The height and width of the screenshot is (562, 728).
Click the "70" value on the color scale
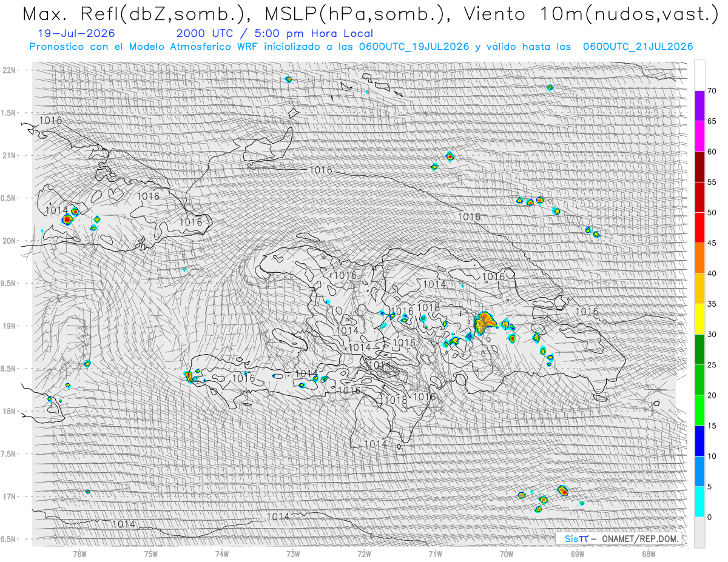tap(713, 91)
